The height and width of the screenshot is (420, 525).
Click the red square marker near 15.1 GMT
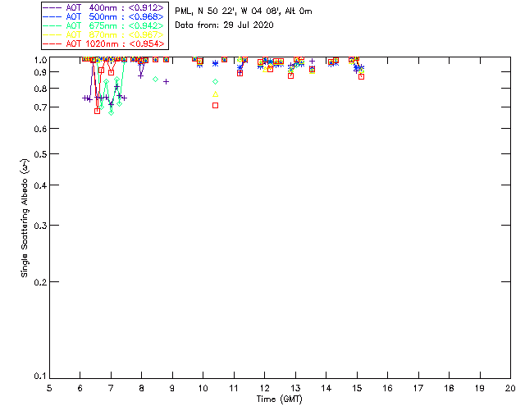coord(361,76)
